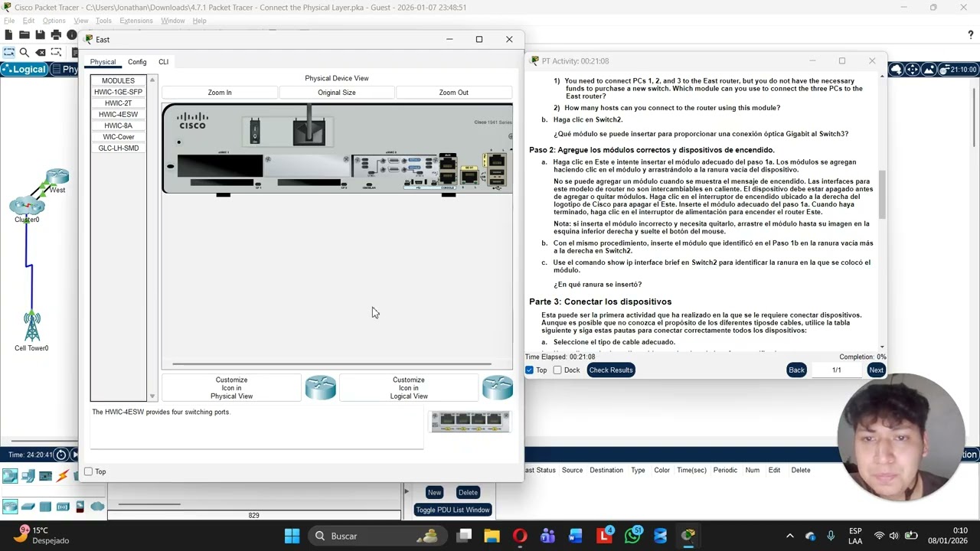Screen dimensions: 980x551
Task: Click the Set Background image icon
Action: coord(929,69)
